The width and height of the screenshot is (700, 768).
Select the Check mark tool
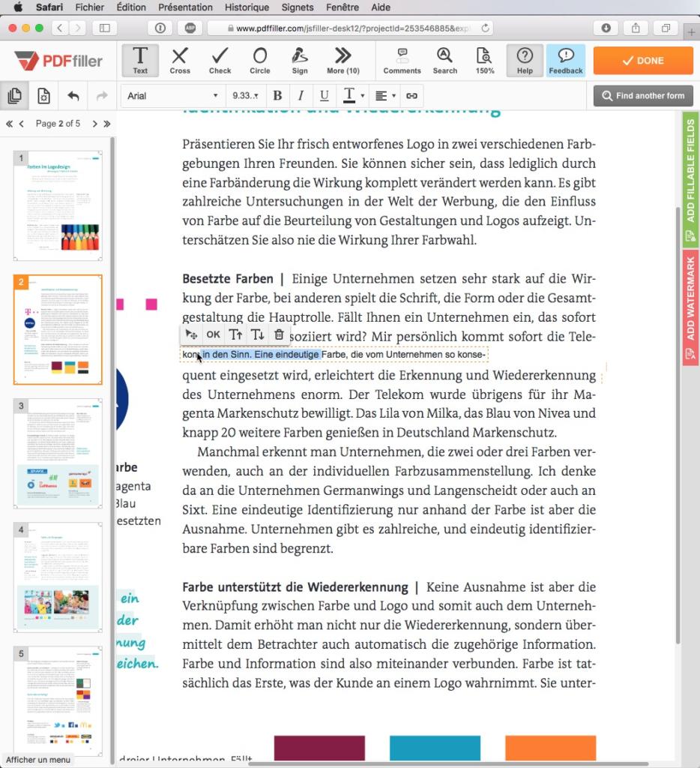220,60
